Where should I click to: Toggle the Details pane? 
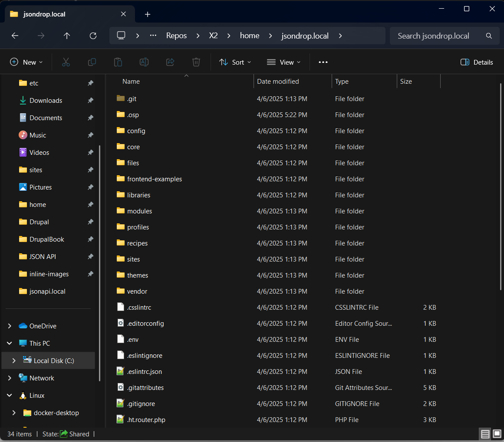[x=477, y=62]
